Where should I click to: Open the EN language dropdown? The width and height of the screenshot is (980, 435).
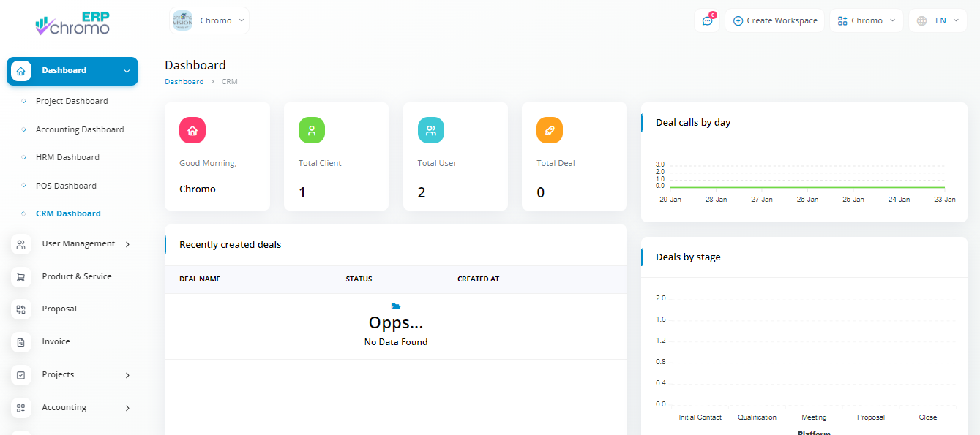(938, 20)
